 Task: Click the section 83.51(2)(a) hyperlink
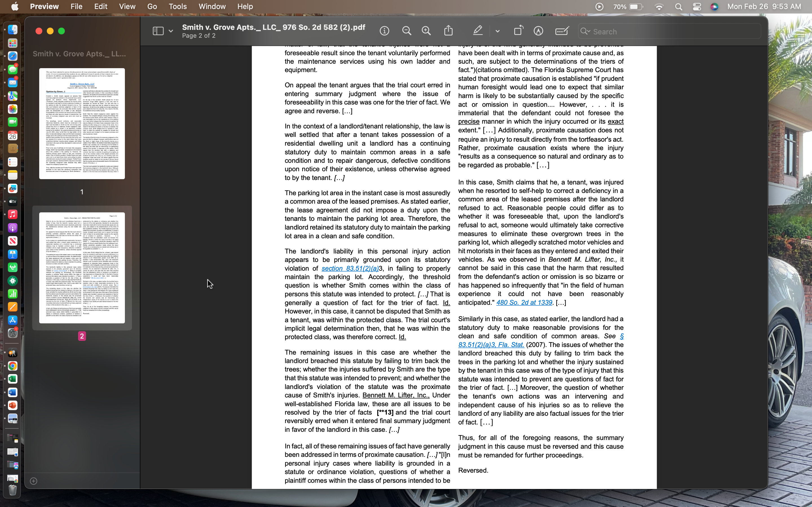click(350, 268)
